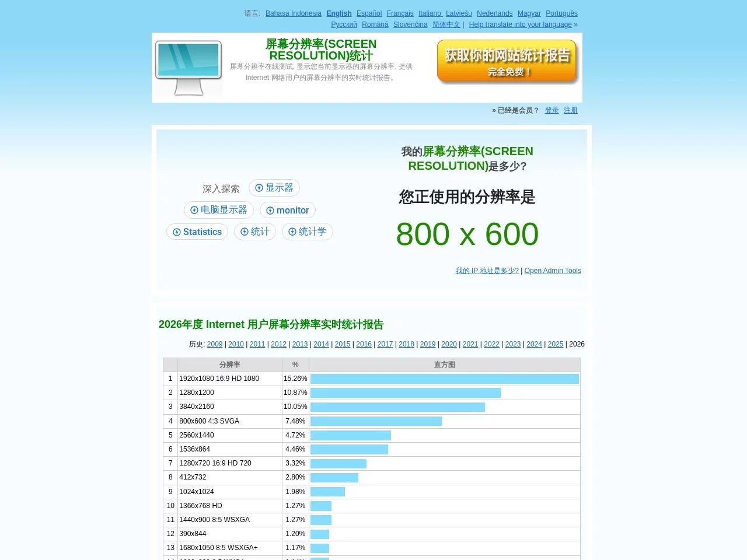
Task: Click the plus icon on monitor tag
Action: pos(270,211)
